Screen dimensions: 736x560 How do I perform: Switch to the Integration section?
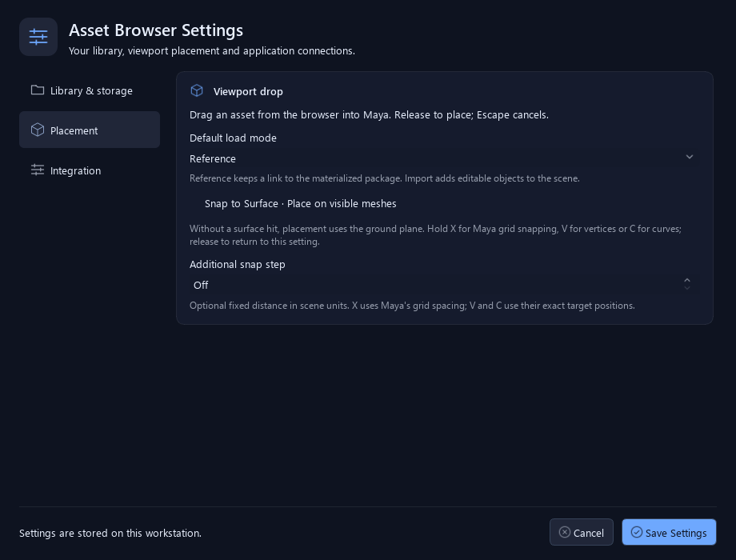tap(90, 170)
